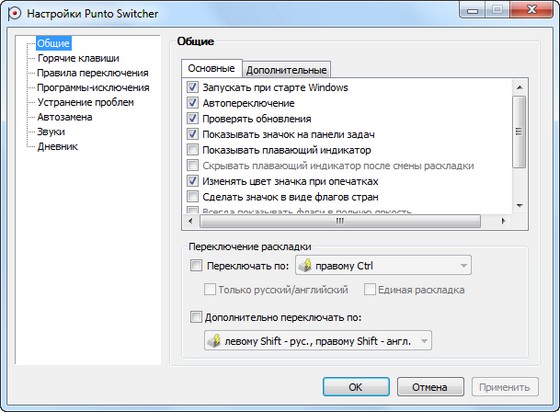Enable Сделать значок в виде флагов стран
This screenshot has height=412, width=560.
click(x=192, y=196)
